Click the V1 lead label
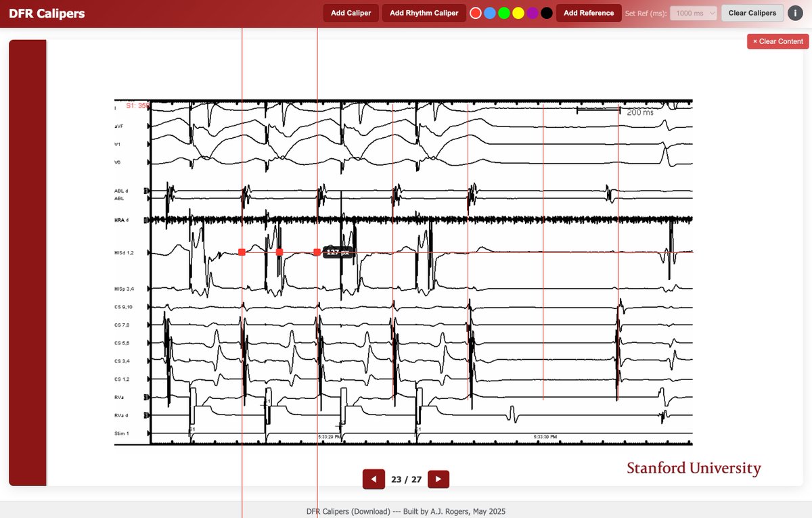This screenshot has width=812, height=518. (118, 145)
